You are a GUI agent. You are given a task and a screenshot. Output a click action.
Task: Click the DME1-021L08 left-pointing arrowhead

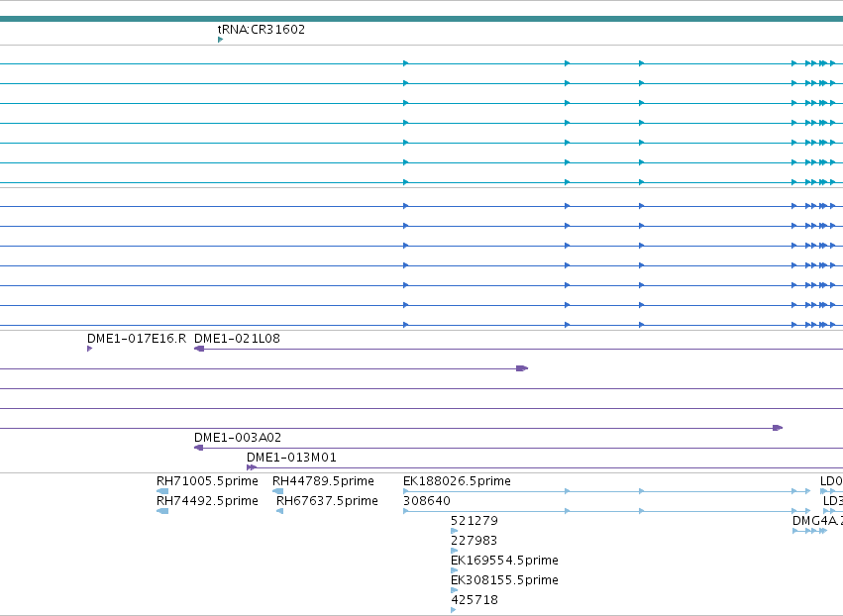(199, 349)
